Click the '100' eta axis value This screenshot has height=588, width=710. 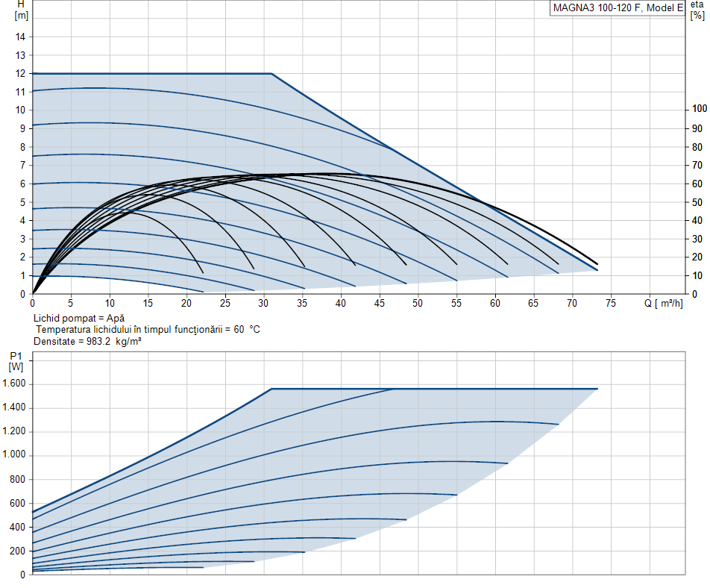click(700, 109)
